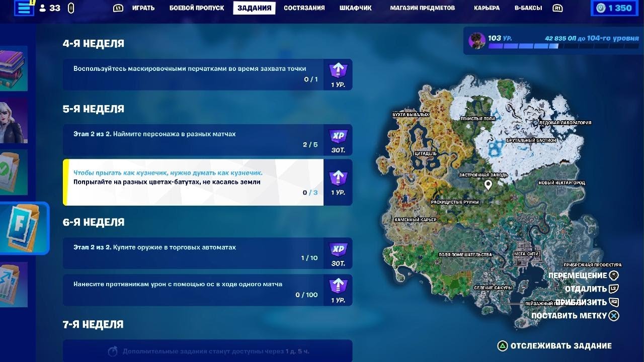Click НОВЫЙ НЕКТАРГОРОД label on map
The height and width of the screenshot is (362, 644).
pyautogui.click(x=561, y=183)
